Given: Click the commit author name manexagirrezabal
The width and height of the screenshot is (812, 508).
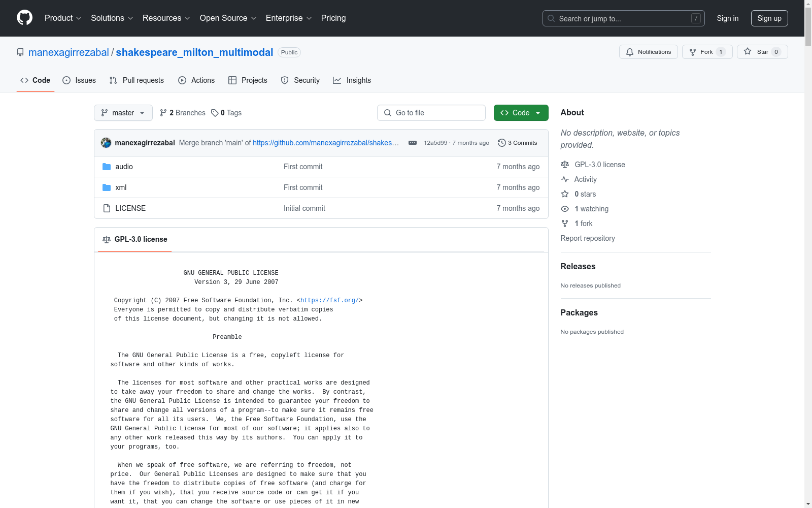Looking at the screenshot, I should [145, 143].
